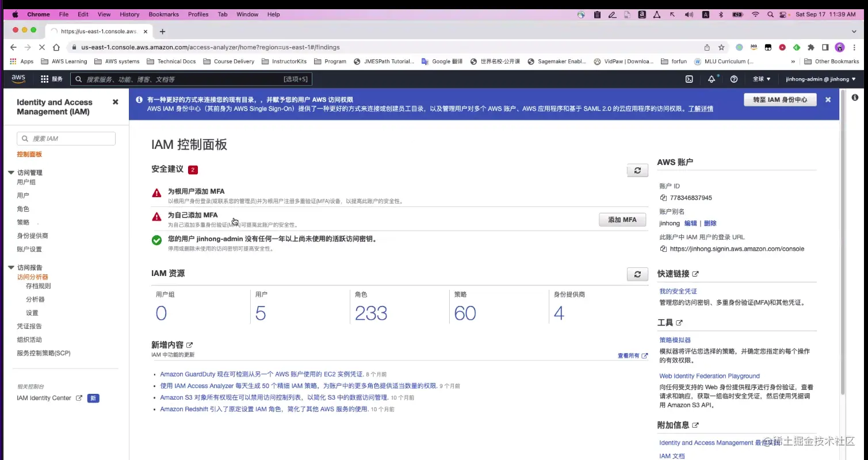Screen dimensions: 868x460
Task: Open the Chrome profile avatar
Action: [840, 47]
